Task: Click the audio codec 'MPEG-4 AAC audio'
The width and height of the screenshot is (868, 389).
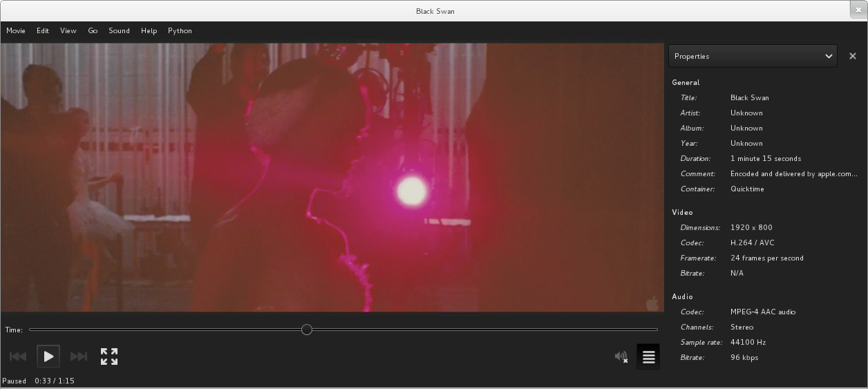Action: [x=763, y=312]
